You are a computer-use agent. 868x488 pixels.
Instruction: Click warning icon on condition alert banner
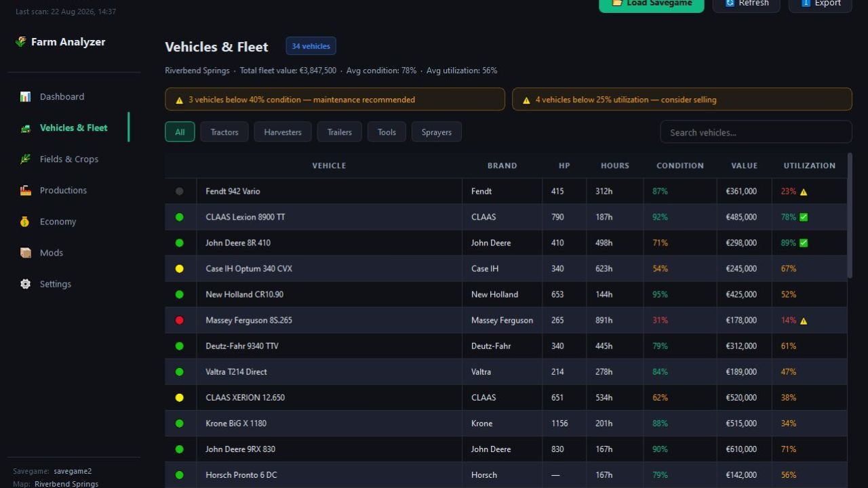[x=179, y=100]
